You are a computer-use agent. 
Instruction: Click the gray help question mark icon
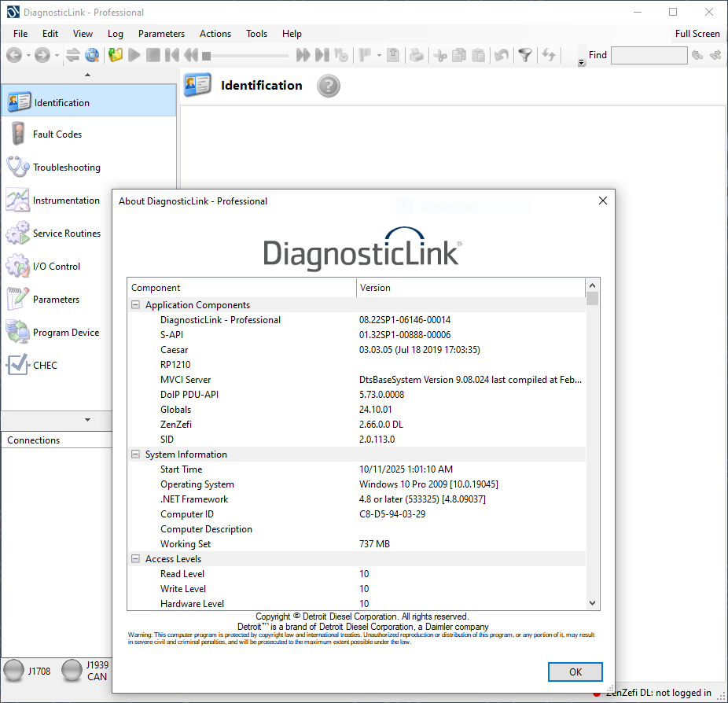(329, 86)
